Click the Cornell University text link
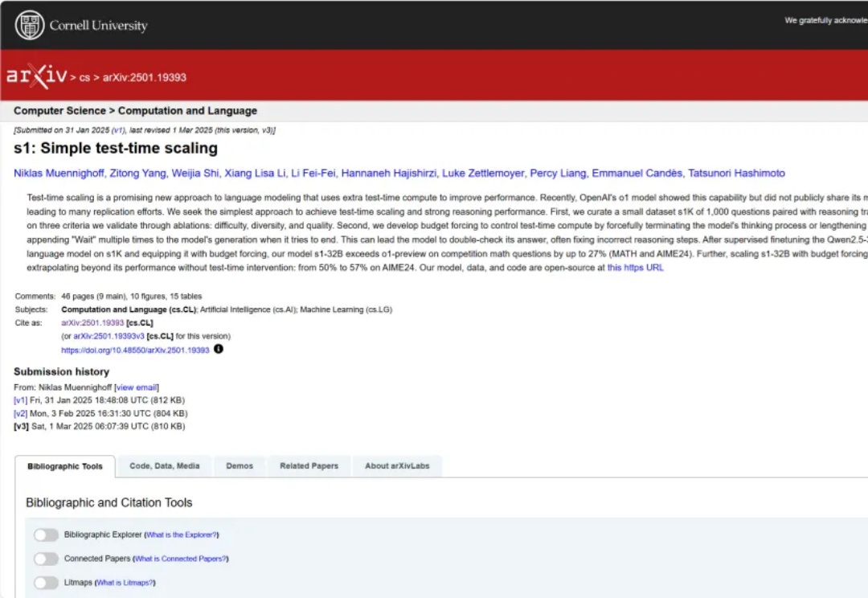 pos(99,26)
